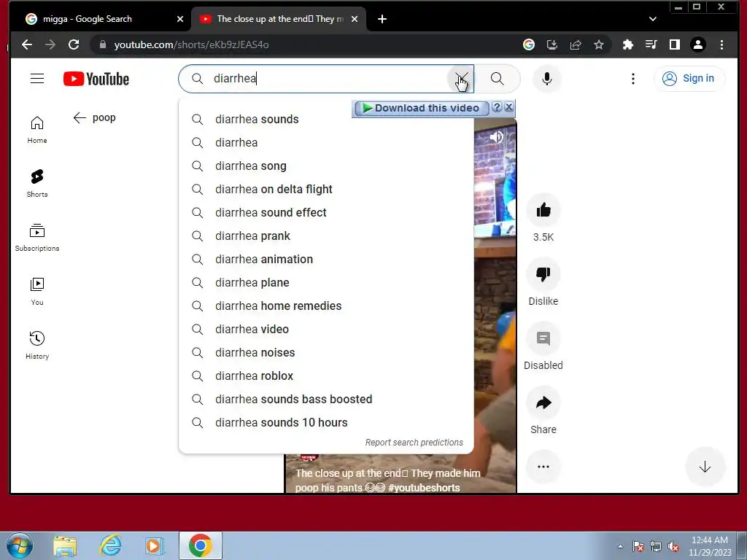
Task: Pick suggestion diarrhea sounds bass boosted
Action: point(326,399)
